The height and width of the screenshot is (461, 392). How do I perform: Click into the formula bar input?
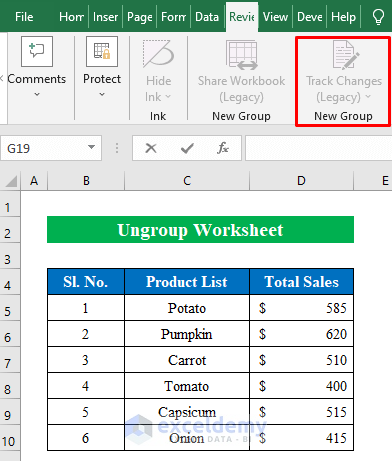(x=319, y=148)
